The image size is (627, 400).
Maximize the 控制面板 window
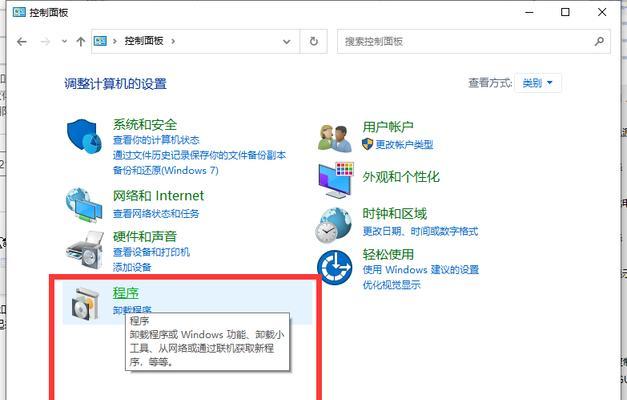click(565, 12)
